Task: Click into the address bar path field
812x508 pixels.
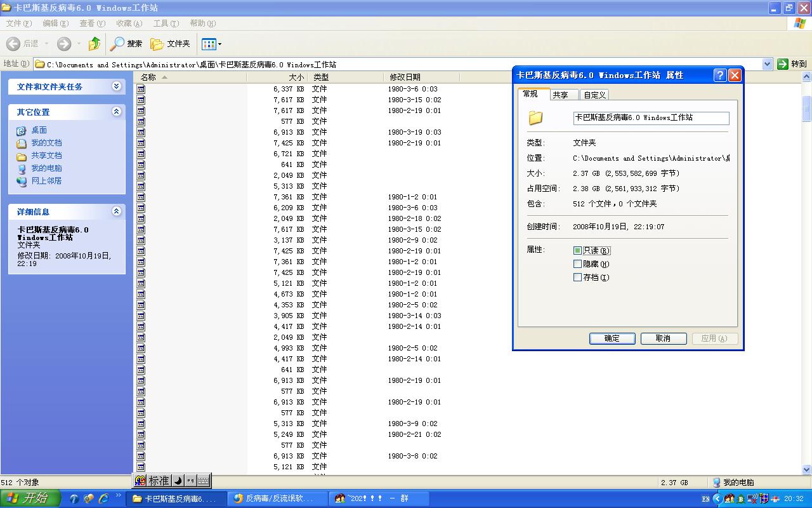Action: coord(403,64)
